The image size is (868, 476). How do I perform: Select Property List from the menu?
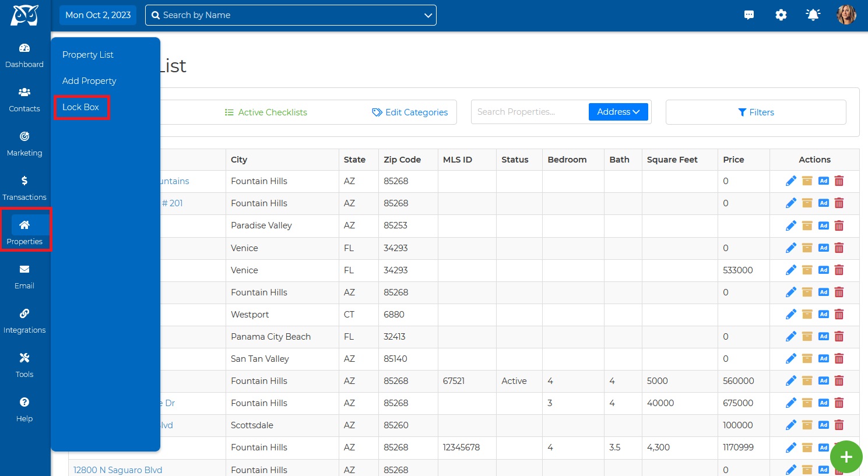point(88,55)
